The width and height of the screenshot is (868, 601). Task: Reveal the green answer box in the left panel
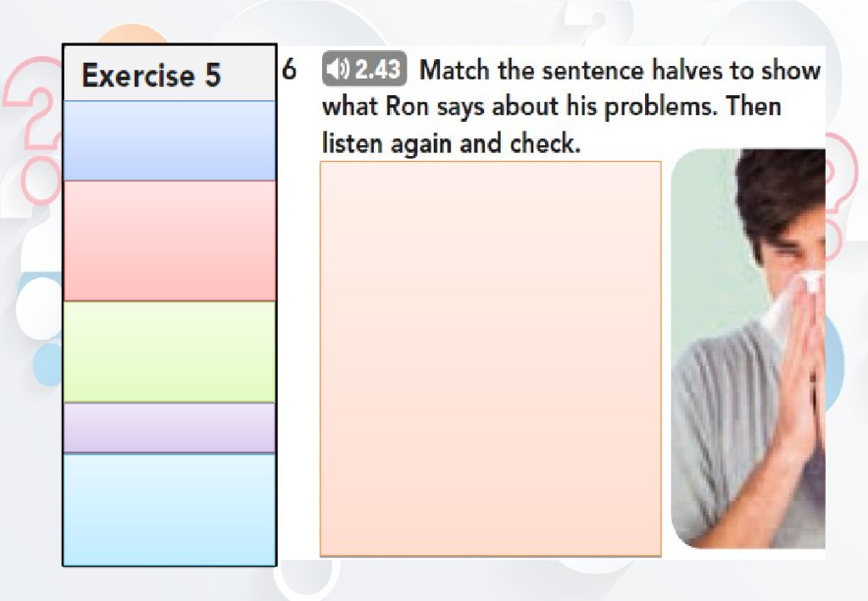coord(170,352)
